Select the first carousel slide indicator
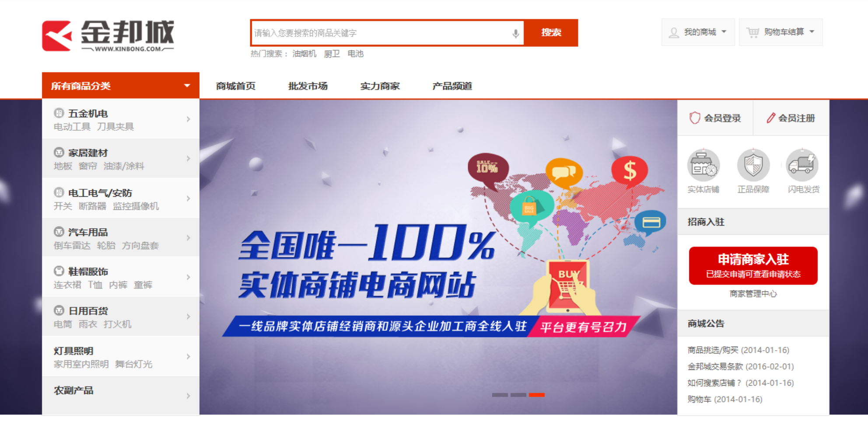Screen dimensions: 868x421 tap(500, 395)
